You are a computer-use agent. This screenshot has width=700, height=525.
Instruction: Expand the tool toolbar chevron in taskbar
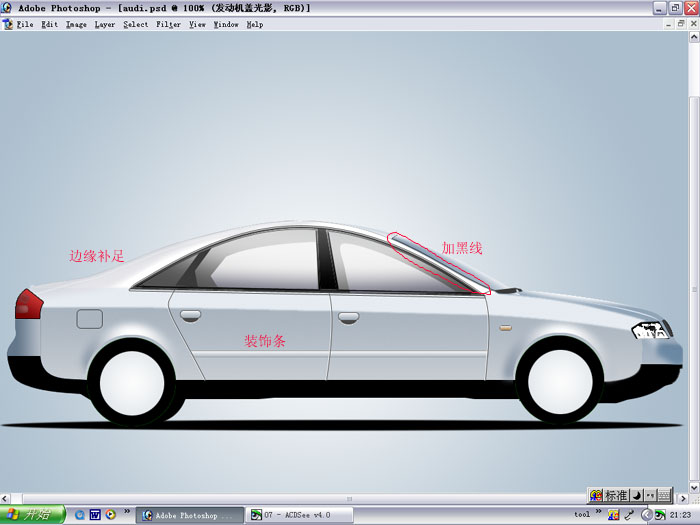tap(599, 512)
